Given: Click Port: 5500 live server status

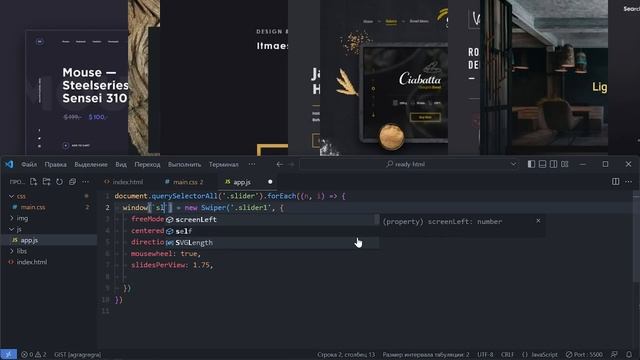Looking at the screenshot, I should tap(584, 355).
